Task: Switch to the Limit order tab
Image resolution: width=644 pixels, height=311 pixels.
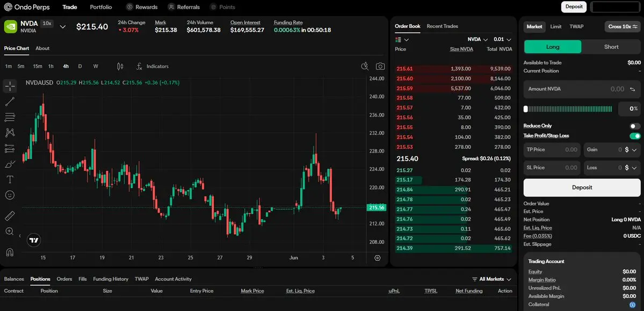Action: pos(556,27)
